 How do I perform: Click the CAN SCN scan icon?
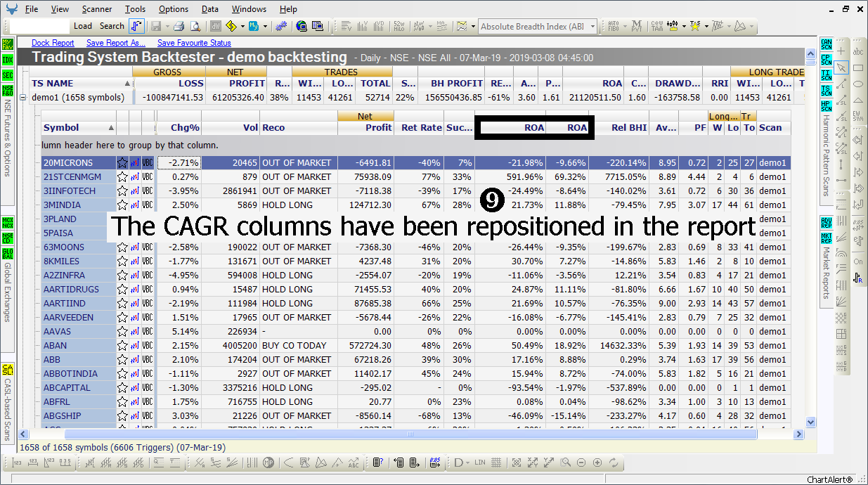(x=826, y=44)
